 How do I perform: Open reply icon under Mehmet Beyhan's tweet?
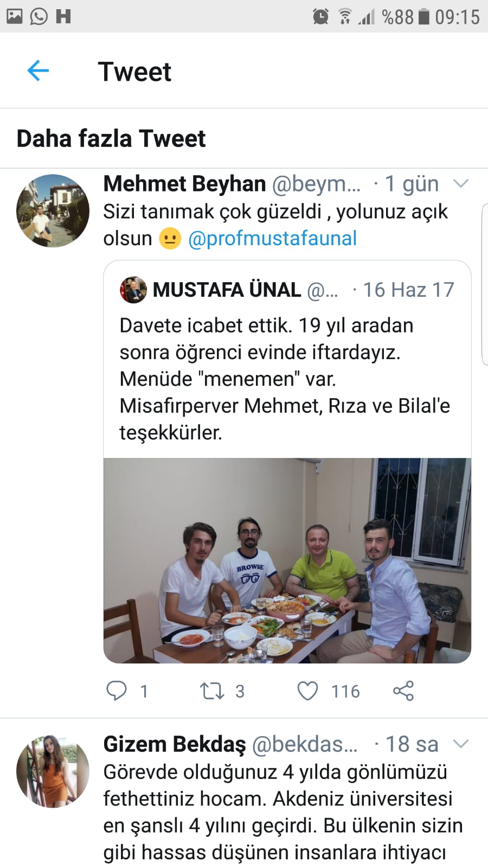click(116, 691)
